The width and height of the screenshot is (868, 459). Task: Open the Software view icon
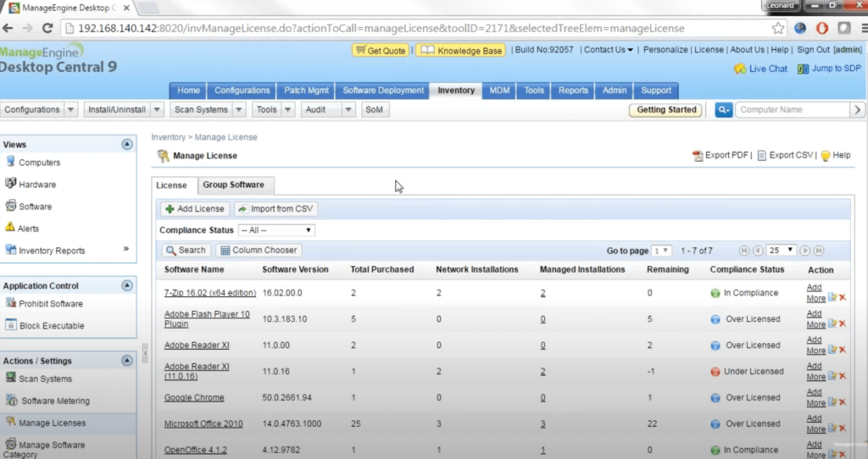tap(10, 206)
